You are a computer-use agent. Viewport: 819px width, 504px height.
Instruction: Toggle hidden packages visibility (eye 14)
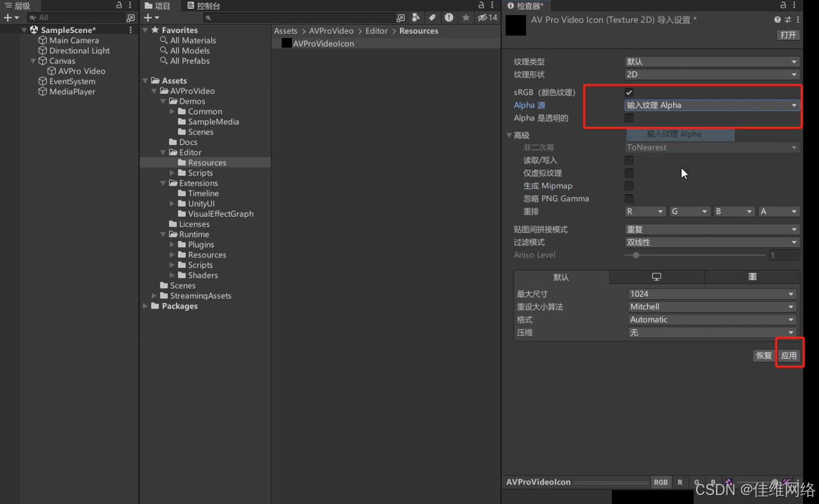pos(488,18)
